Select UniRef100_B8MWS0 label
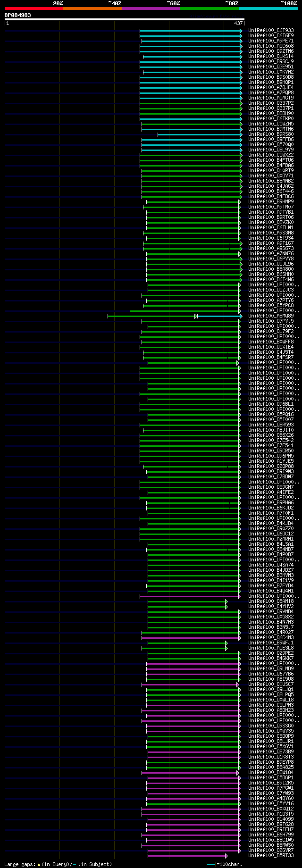The image size is (302, 868). tap(271, 845)
